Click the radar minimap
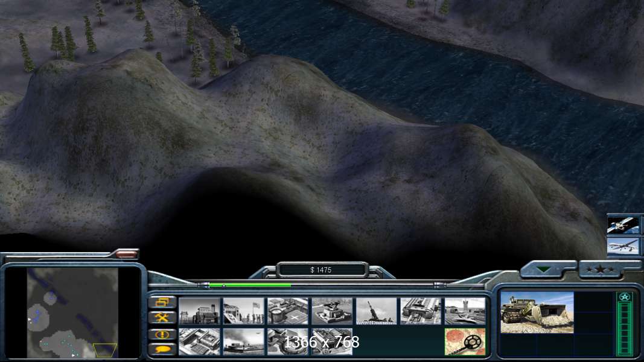This screenshot has width=644, height=362. pos(72,313)
